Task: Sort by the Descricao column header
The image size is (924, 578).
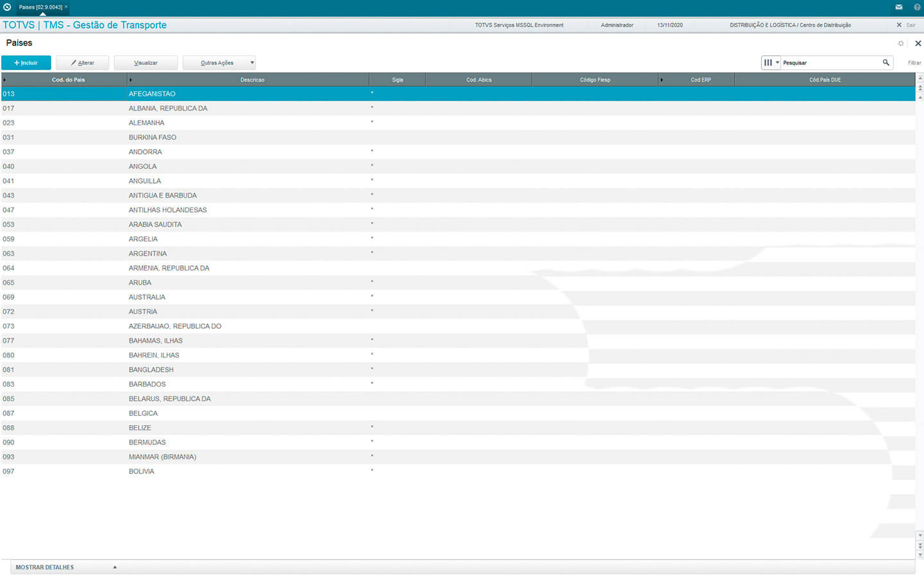Action: click(x=252, y=80)
